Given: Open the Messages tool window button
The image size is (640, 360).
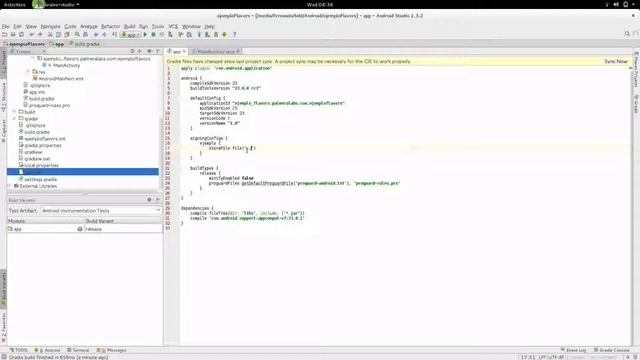Looking at the screenshot, I should 111,350.
